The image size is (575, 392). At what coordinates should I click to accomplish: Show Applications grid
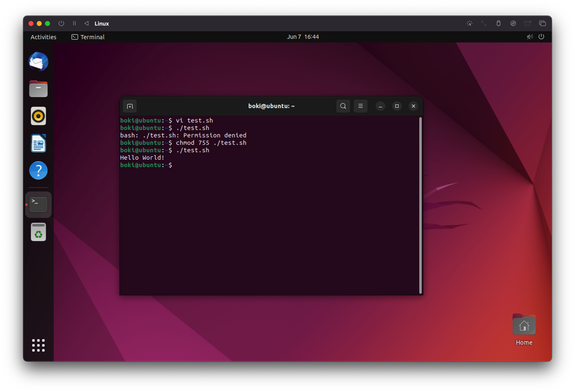click(38, 345)
